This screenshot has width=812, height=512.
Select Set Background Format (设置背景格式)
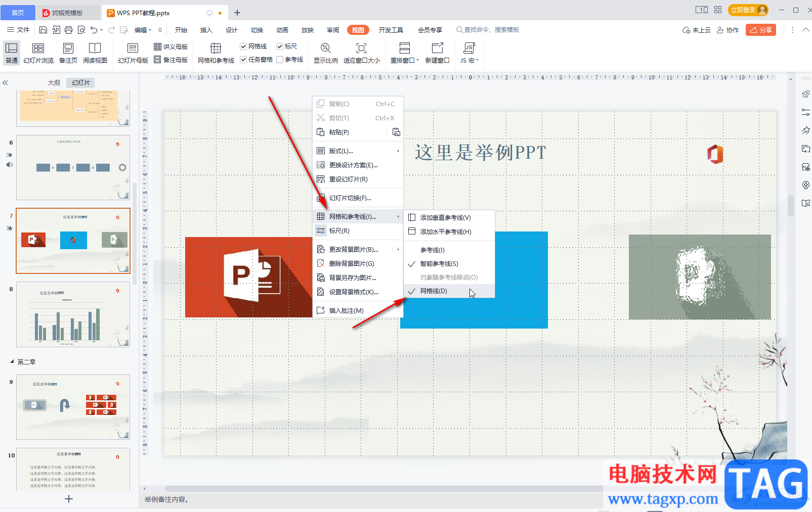pos(358,292)
